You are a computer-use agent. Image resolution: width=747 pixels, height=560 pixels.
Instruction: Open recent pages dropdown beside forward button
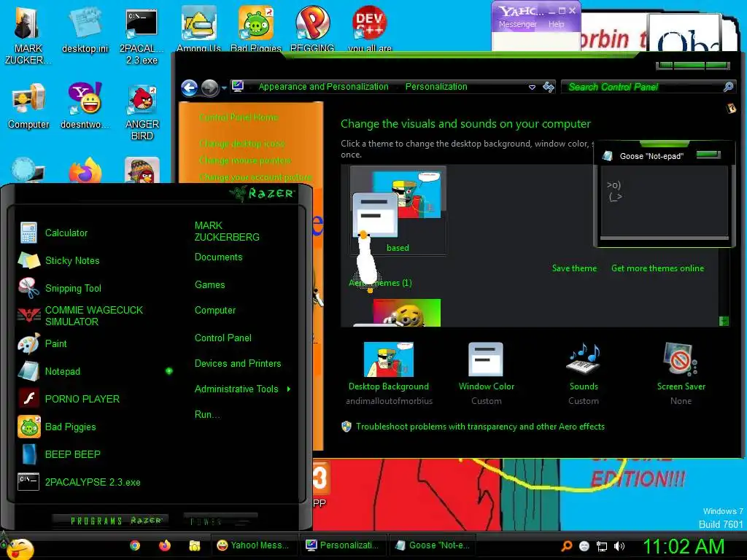(x=224, y=88)
